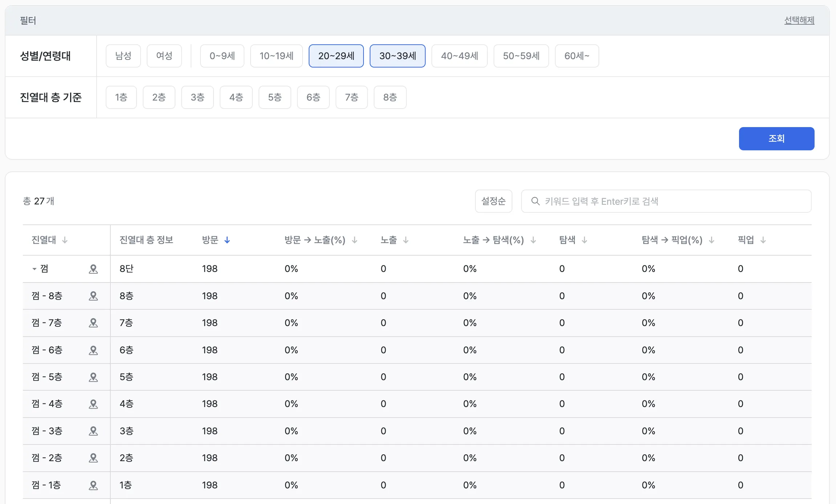Select the 껌 - 5층 row label
The height and width of the screenshot is (504, 836).
(x=47, y=377)
